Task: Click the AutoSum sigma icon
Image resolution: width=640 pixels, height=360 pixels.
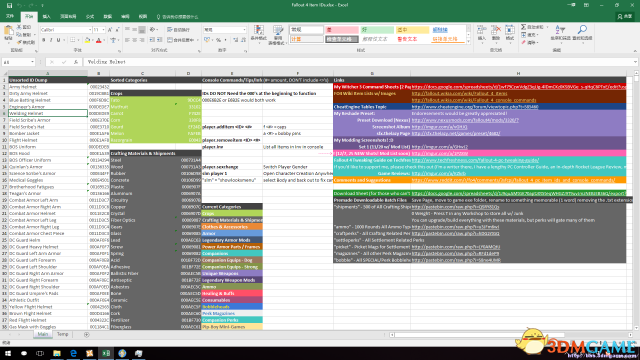Action: pyautogui.click(x=523, y=27)
